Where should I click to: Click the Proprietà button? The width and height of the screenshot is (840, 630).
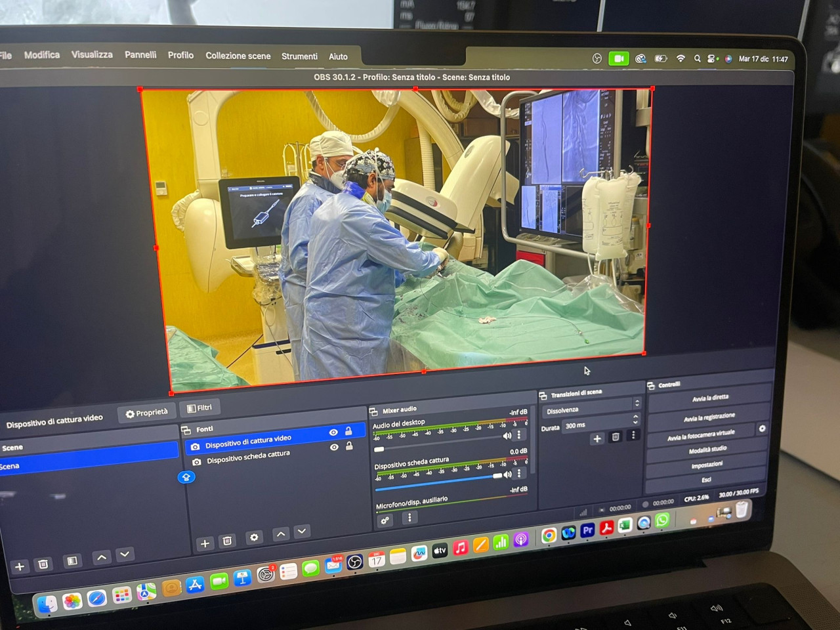(146, 413)
